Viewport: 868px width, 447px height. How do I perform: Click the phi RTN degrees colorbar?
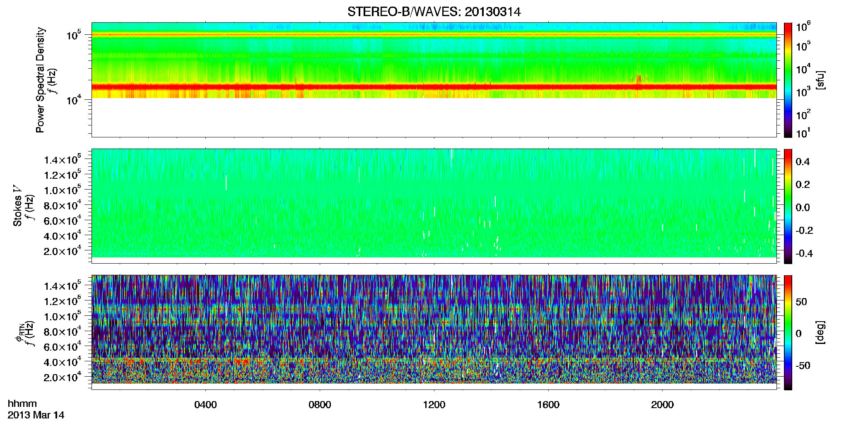click(788, 332)
